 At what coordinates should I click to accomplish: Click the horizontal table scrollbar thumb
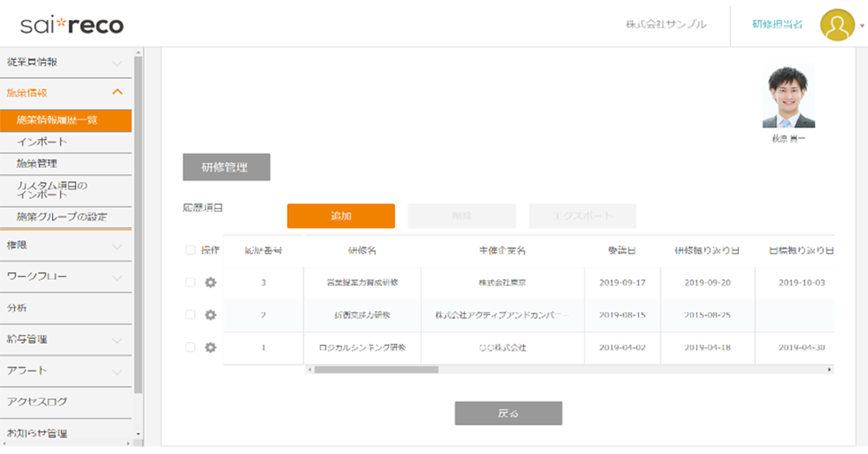click(x=376, y=370)
